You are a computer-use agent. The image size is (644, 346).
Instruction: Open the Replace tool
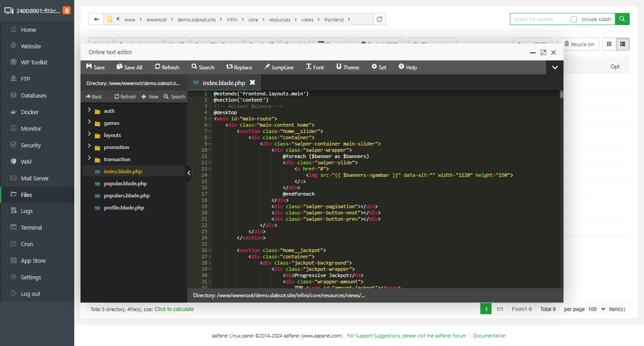click(239, 67)
